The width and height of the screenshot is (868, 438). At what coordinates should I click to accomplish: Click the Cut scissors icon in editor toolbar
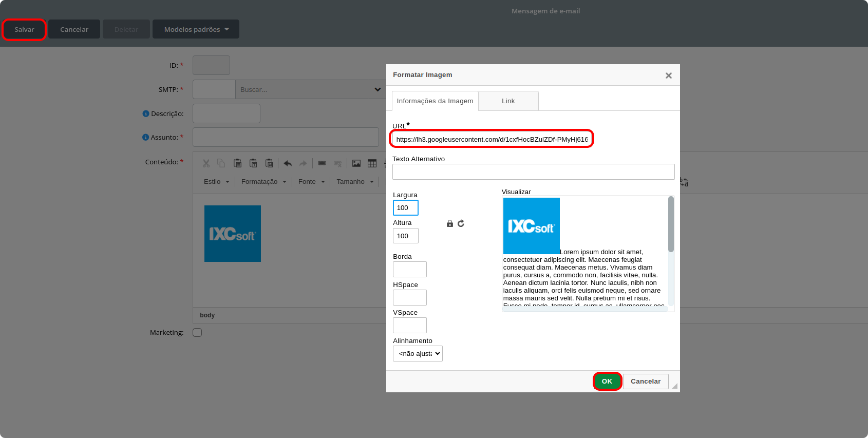[x=206, y=163]
